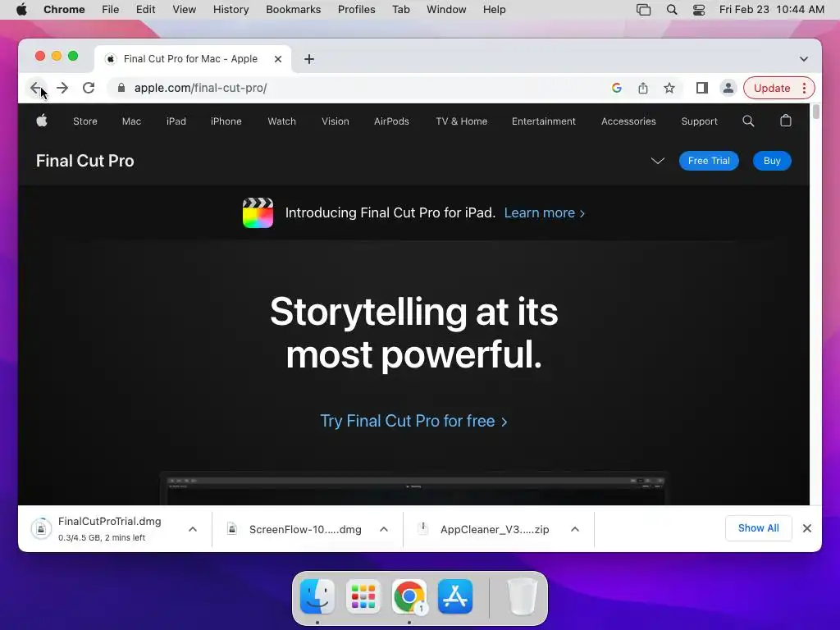Expand the Final Cut Pro local nav chevron
This screenshot has width=840, height=630.
pos(657,161)
